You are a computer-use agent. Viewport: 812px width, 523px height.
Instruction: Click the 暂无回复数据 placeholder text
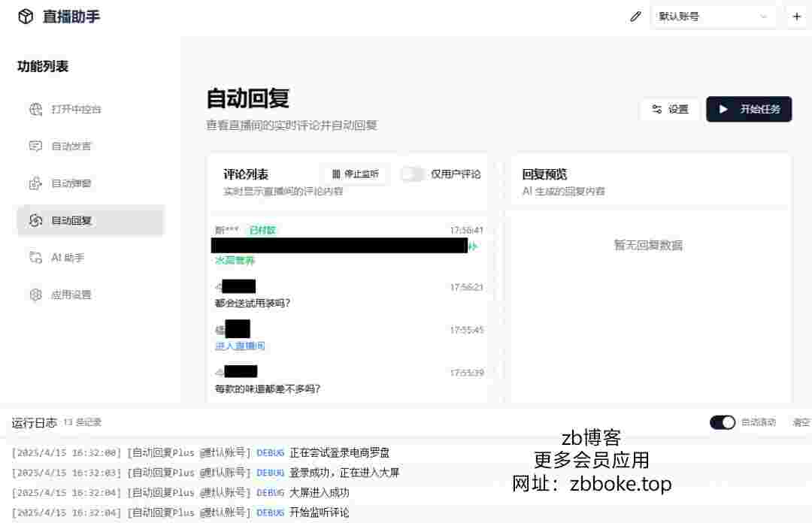point(648,245)
